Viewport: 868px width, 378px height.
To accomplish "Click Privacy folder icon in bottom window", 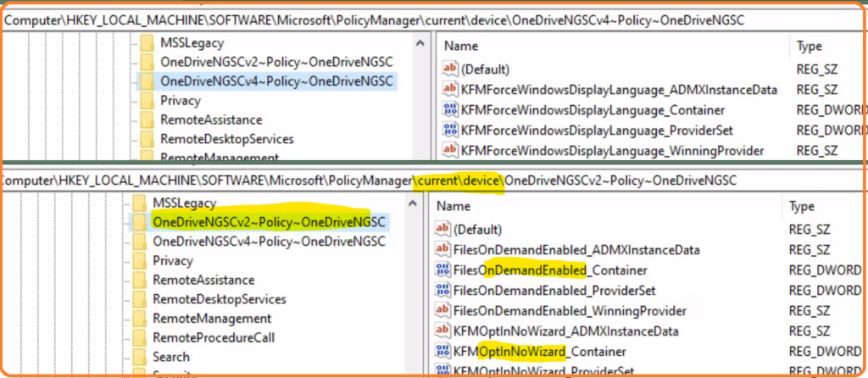I will click(139, 261).
